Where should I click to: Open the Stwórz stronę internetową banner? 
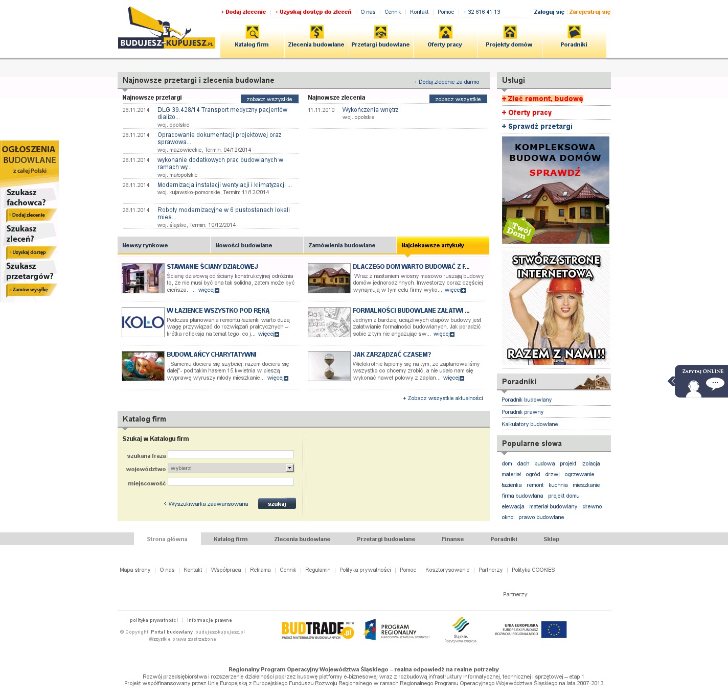point(556,307)
